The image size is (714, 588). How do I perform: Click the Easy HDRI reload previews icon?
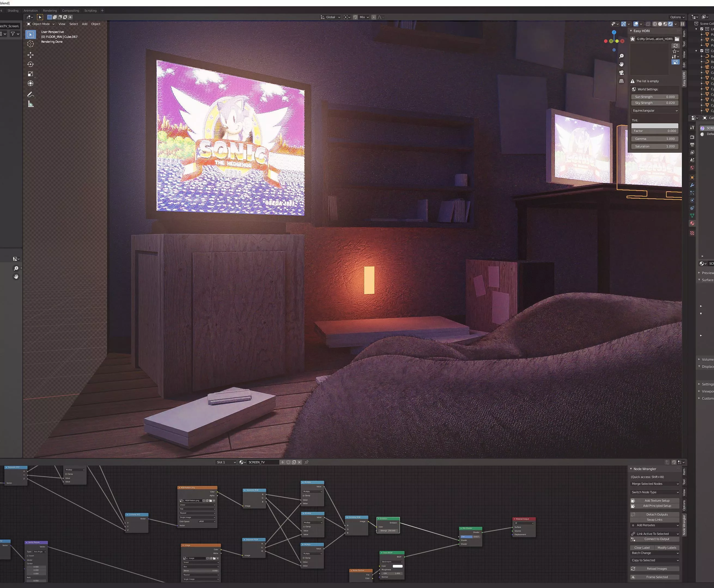(x=675, y=45)
